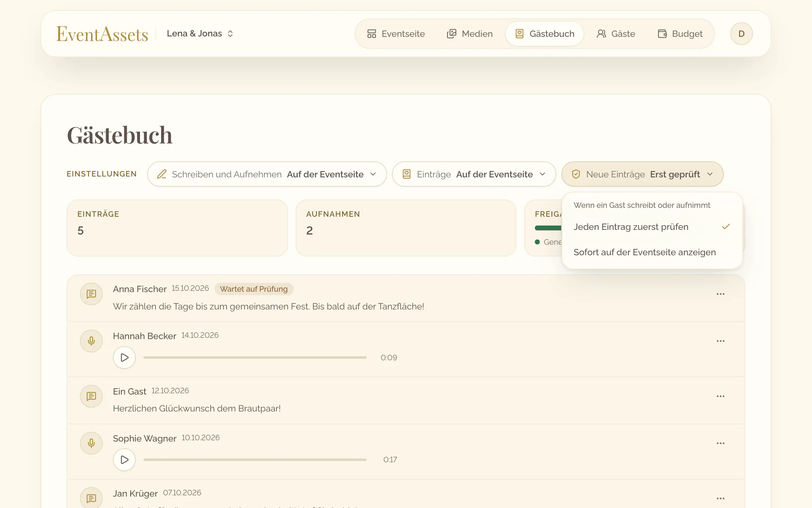
Task: Click the Gäste people icon in navigation
Action: pyautogui.click(x=601, y=34)
